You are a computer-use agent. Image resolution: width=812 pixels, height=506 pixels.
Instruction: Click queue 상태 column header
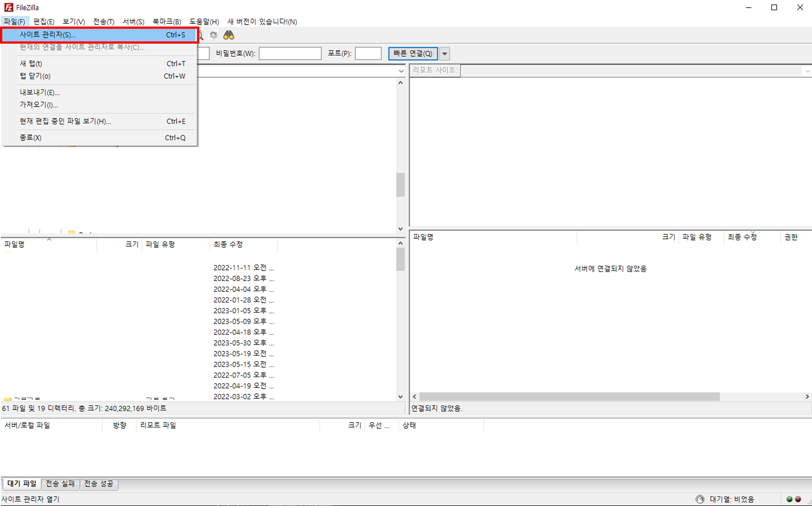441,425
